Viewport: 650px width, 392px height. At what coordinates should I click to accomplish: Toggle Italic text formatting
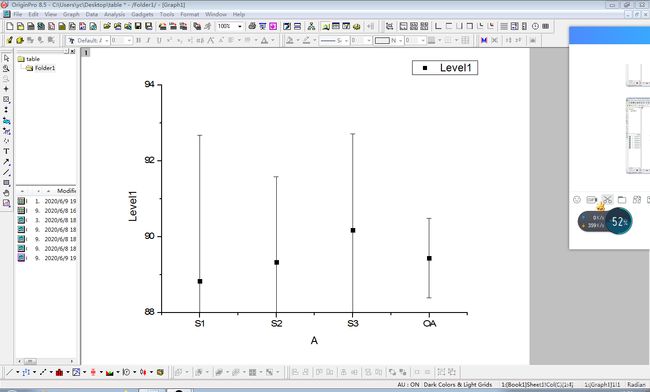(x=148, y=40)
